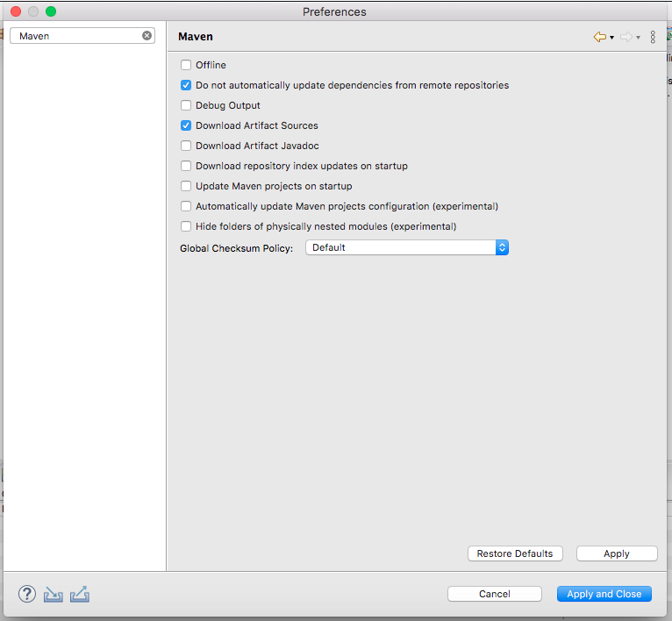672x621 pixels.
Task: Click the Global Checksum Policy label
Action: (x=236, y=248)
